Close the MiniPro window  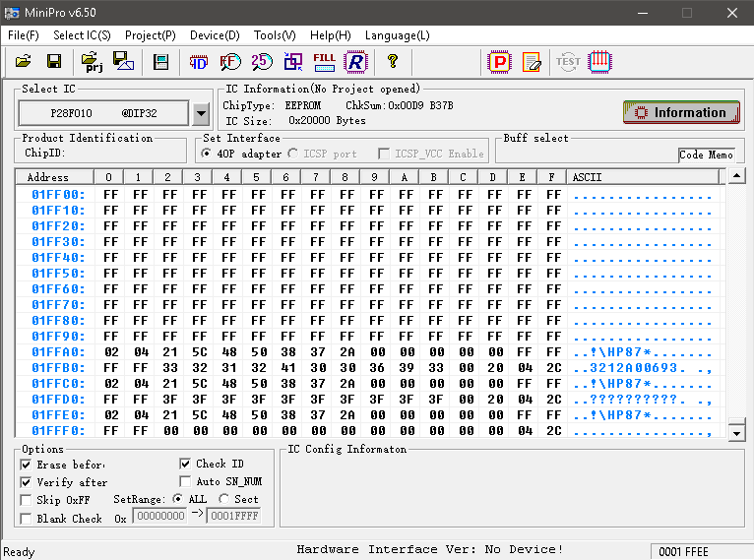pyautogui.click(x=732, y=13)
